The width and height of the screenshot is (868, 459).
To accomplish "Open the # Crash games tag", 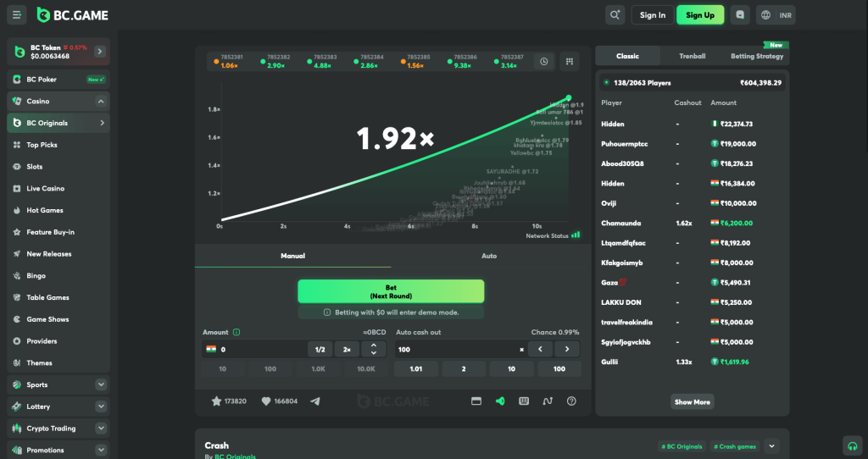I will [735, 446].
